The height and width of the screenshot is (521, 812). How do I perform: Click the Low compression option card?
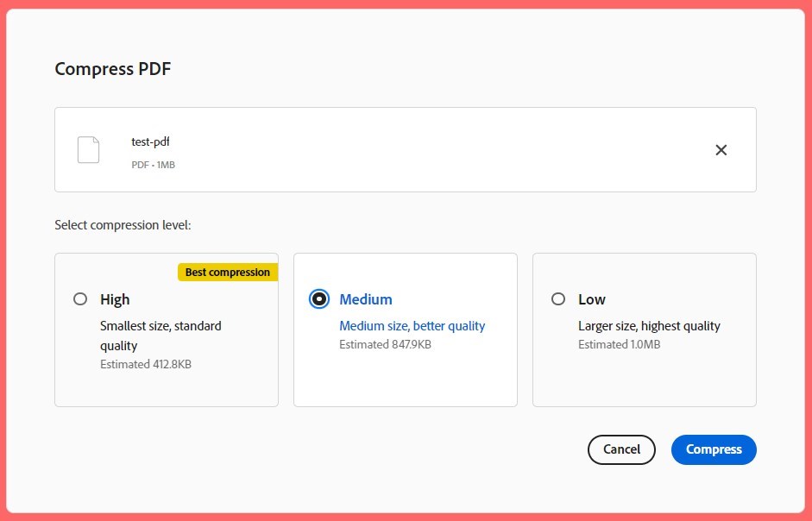[644, 380]
